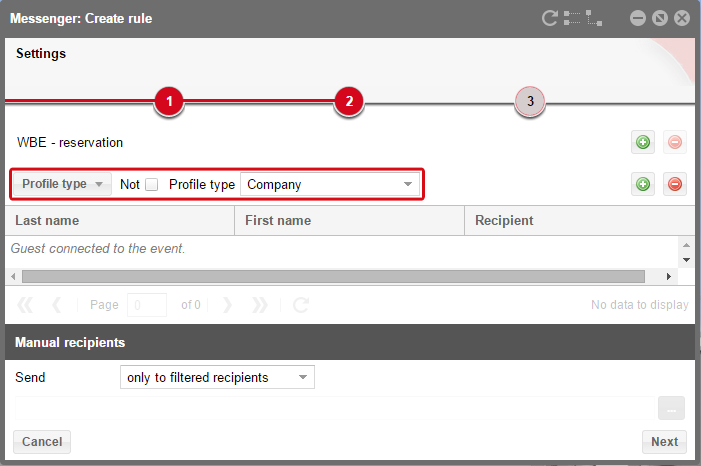The image size is (701, 466).
Task: Click the collapse tree icon in title bar
Action: pos(594,18)
